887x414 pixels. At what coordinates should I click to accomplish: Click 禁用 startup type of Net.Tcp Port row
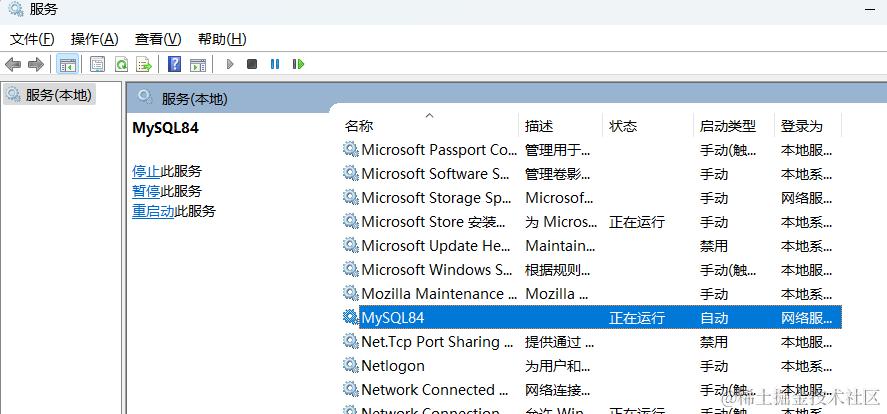(714, 342)
